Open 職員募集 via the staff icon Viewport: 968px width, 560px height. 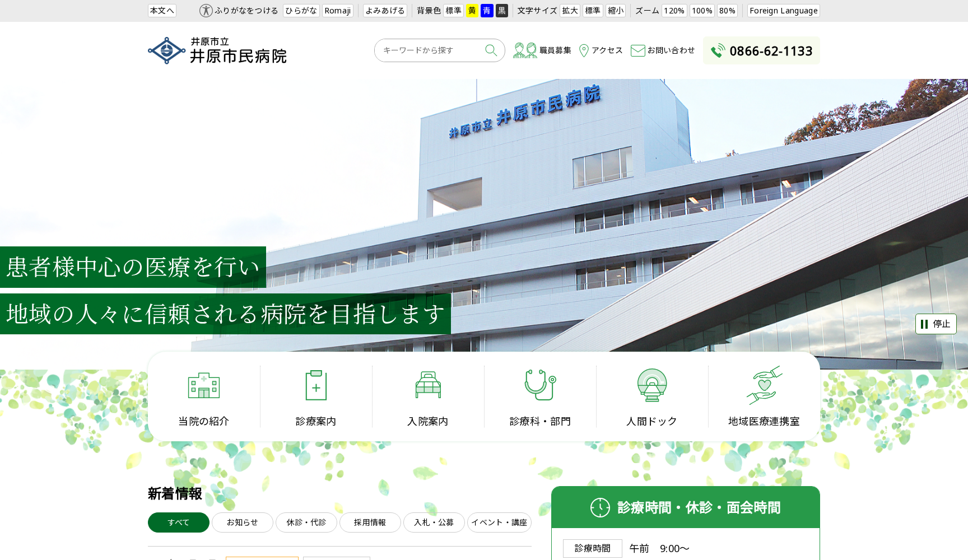coord(524,50)
